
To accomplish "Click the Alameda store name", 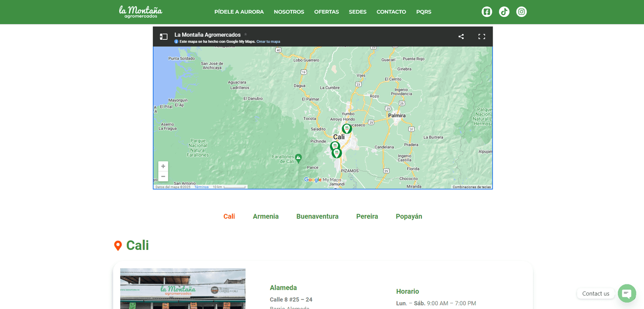I will (x=283, y=288).
